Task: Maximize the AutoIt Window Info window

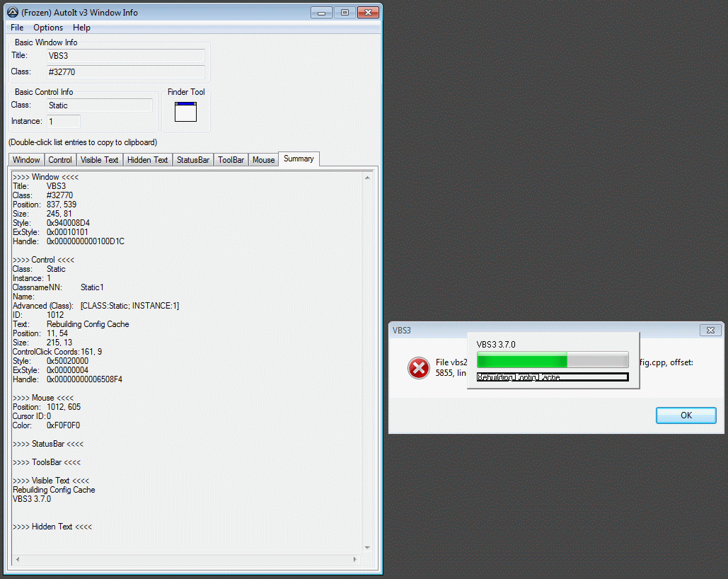Action: point(345,13)
